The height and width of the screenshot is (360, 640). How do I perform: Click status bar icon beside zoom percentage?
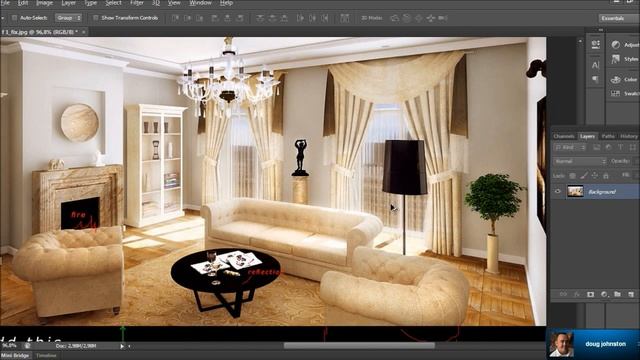click(27, 346)
